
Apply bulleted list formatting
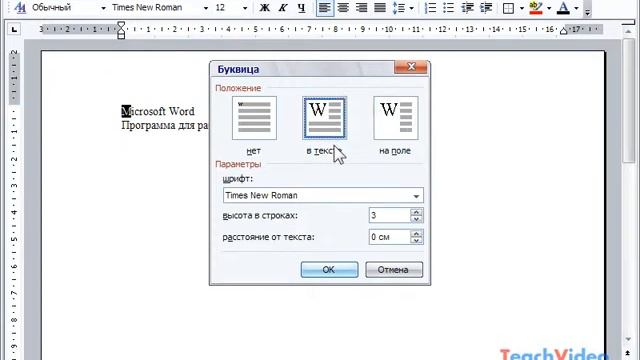click(449, 8)
